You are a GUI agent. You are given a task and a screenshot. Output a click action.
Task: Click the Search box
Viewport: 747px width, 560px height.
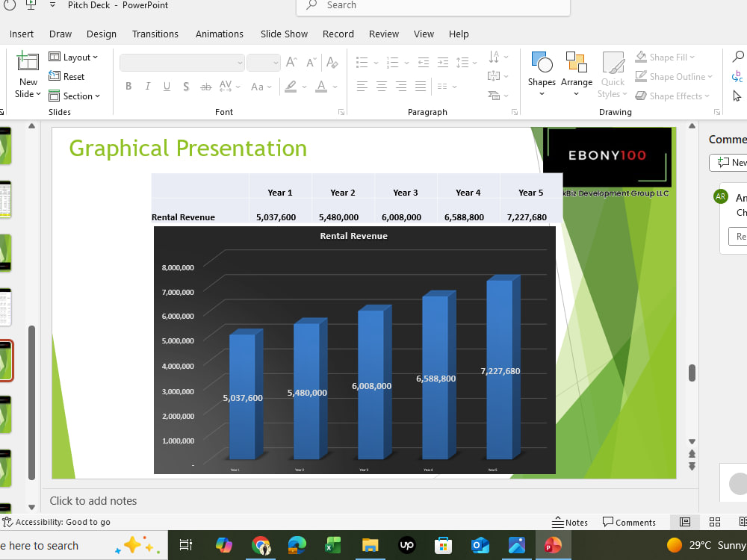[433, 6]
